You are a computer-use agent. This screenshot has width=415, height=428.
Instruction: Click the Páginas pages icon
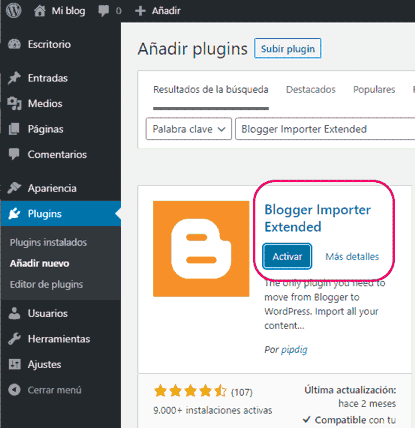(14, 129)
